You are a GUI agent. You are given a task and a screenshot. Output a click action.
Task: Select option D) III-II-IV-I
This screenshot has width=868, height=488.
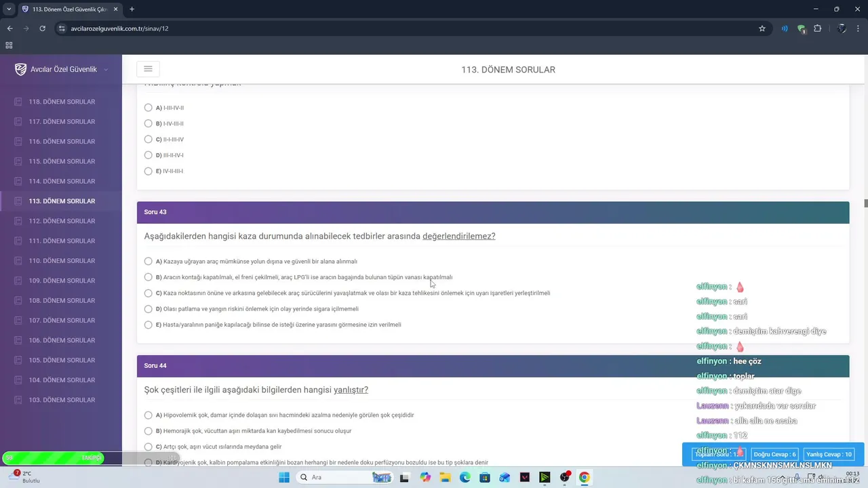(149, 155)
